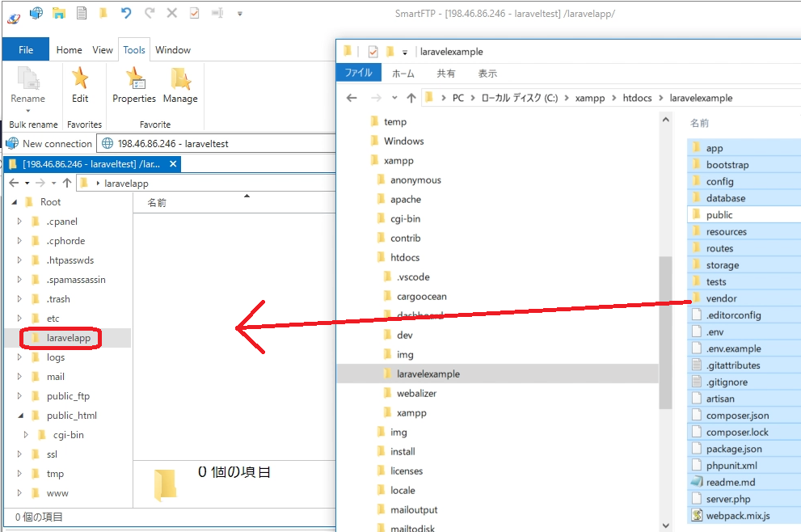This screenshot has width=801, height=532.
Task: Expand the etc folder node
Action: click(19, 319)
